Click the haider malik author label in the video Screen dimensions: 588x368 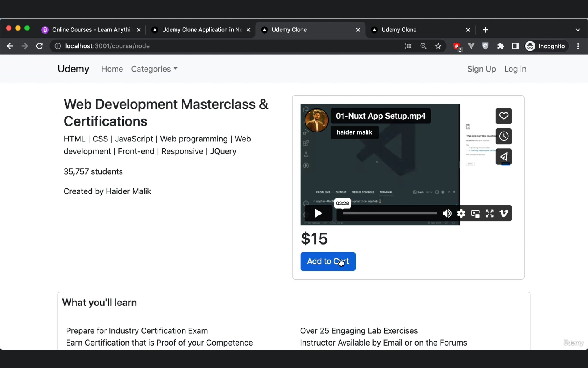coord(354,132)
